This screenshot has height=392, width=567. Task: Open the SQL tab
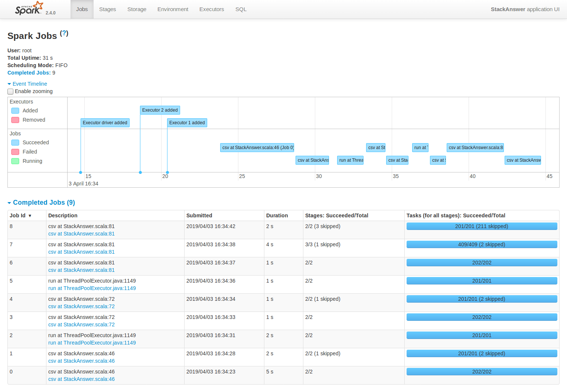[x=241, y=9]
